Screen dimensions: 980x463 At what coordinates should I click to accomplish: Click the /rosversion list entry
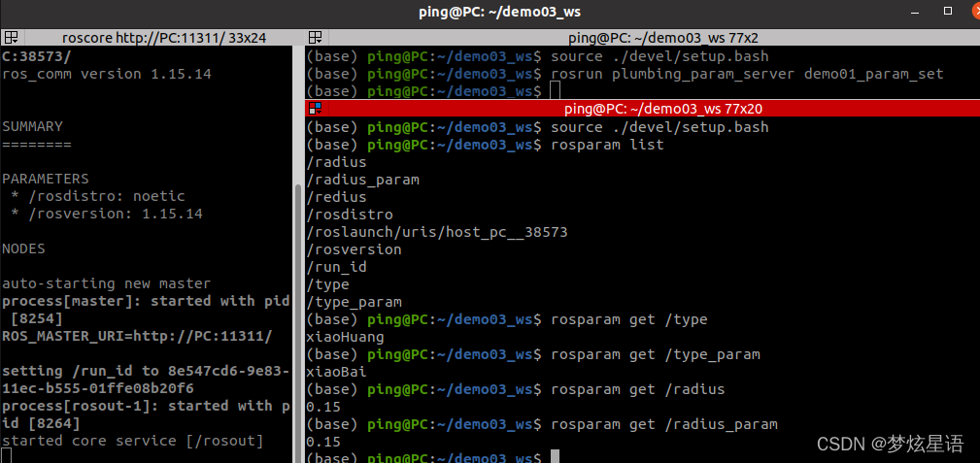[354, 249]
